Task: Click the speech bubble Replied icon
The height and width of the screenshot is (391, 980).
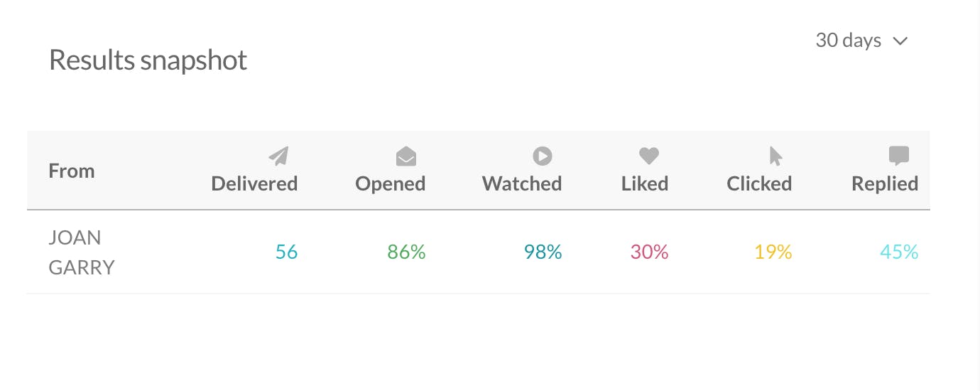Action: coord(899,156)
